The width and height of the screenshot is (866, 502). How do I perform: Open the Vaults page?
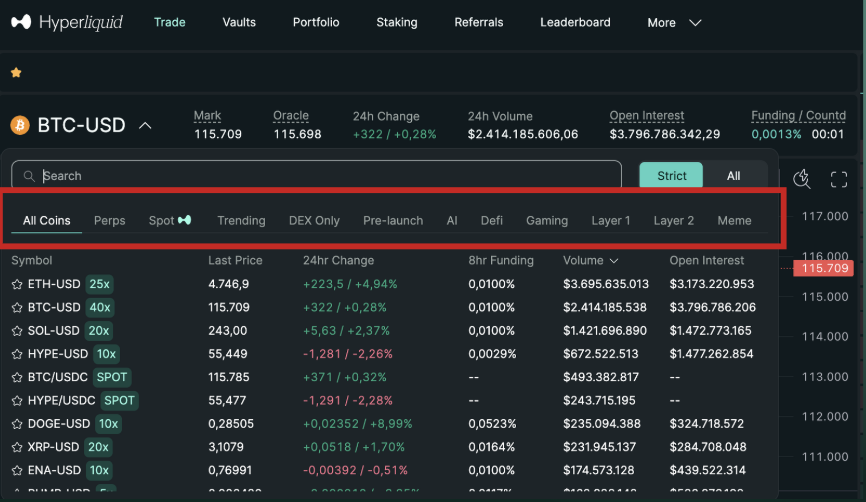tap(239, 22)
